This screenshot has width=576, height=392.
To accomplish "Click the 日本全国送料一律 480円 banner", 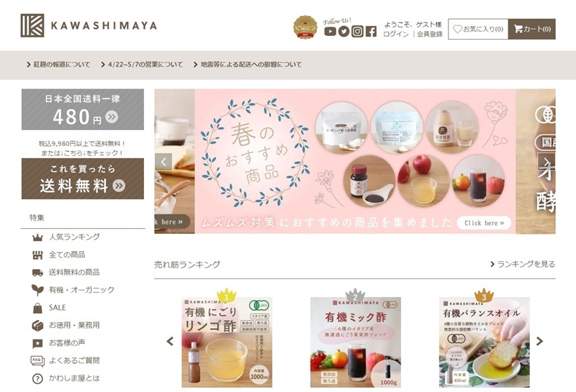I will coord(83,109).
